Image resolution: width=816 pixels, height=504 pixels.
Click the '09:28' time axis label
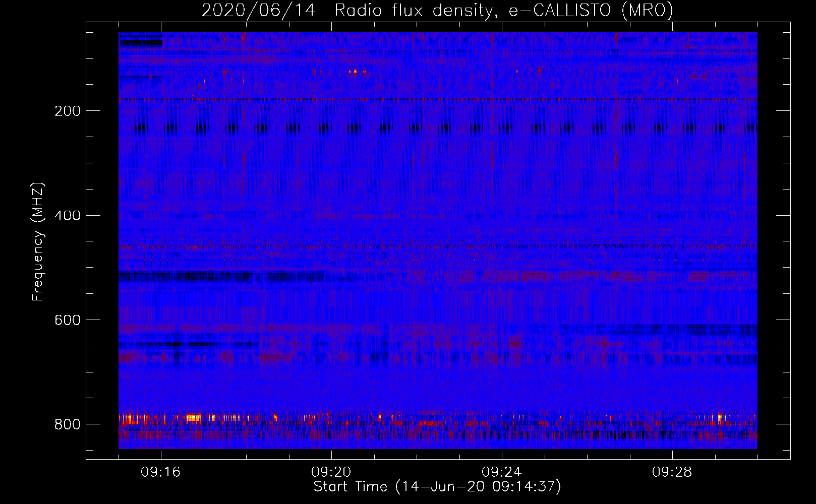[x=672, y=472]
